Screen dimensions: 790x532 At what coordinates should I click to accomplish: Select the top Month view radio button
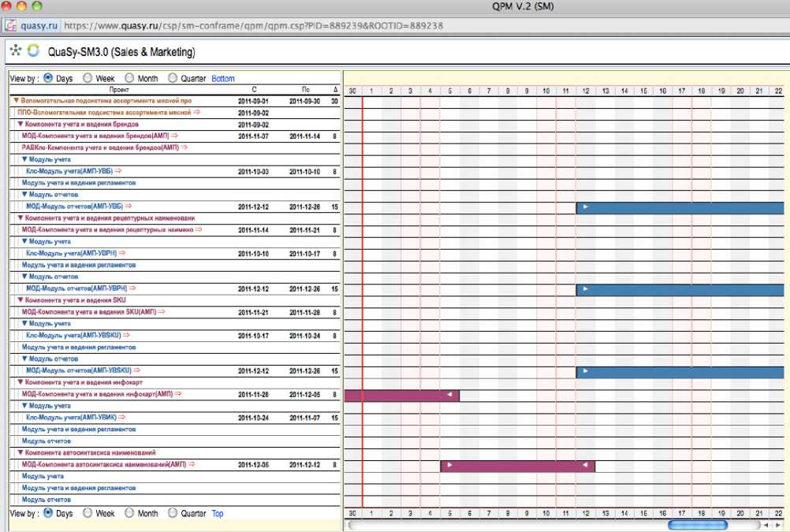(x=129, y=78)
